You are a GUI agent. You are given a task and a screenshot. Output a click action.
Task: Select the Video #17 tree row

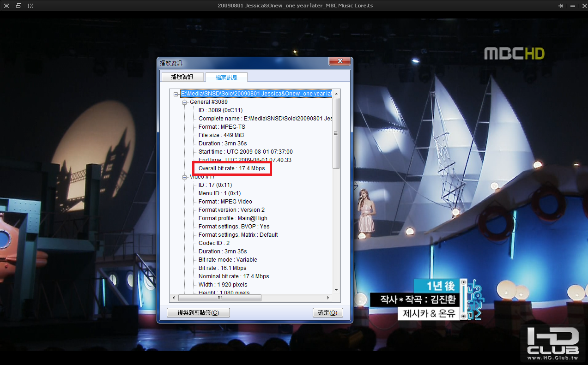[202, 177]
